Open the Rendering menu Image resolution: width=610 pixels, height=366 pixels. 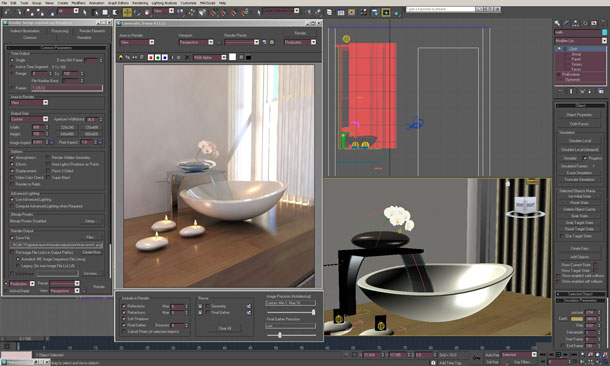140,3
